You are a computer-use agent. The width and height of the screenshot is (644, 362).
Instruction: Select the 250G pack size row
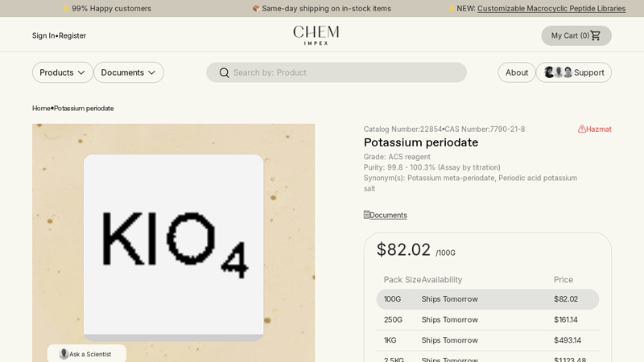click(487, 319)
